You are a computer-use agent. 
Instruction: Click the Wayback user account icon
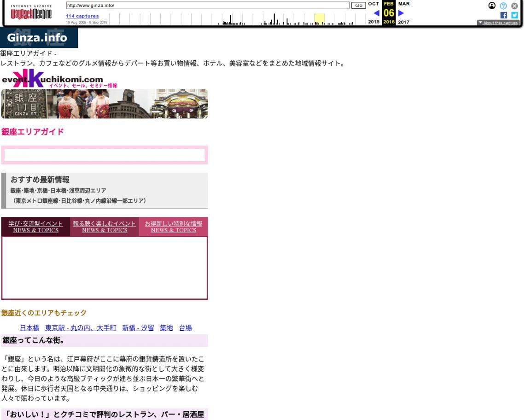point(491,6)
